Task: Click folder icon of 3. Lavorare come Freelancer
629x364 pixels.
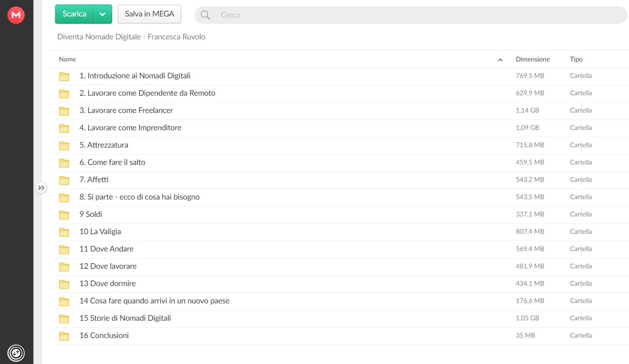Action: pos(64,111)
